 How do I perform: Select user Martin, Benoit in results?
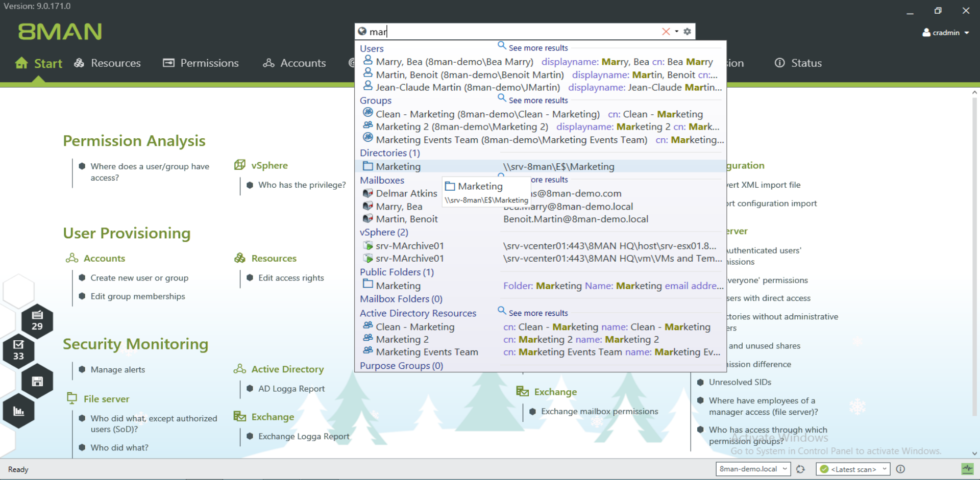540,75
